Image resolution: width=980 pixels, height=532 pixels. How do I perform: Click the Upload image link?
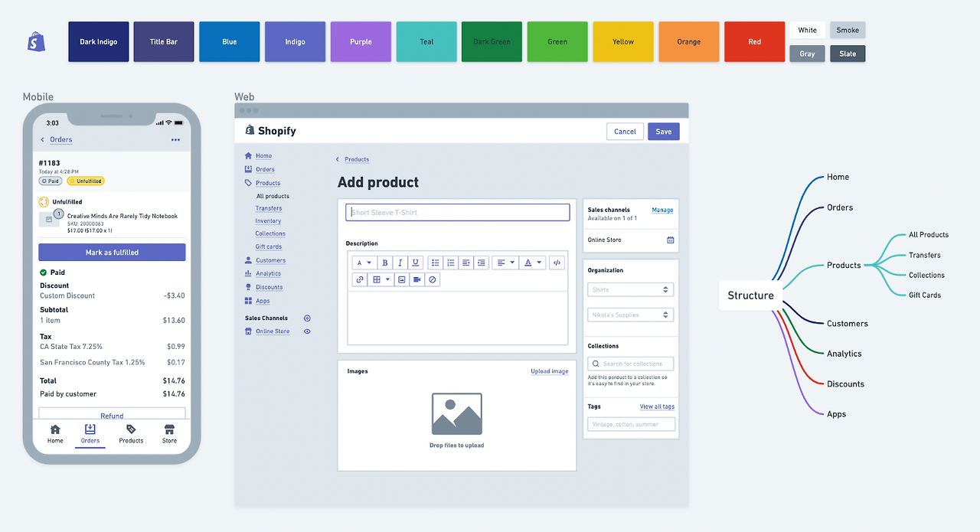click(550, 371)
